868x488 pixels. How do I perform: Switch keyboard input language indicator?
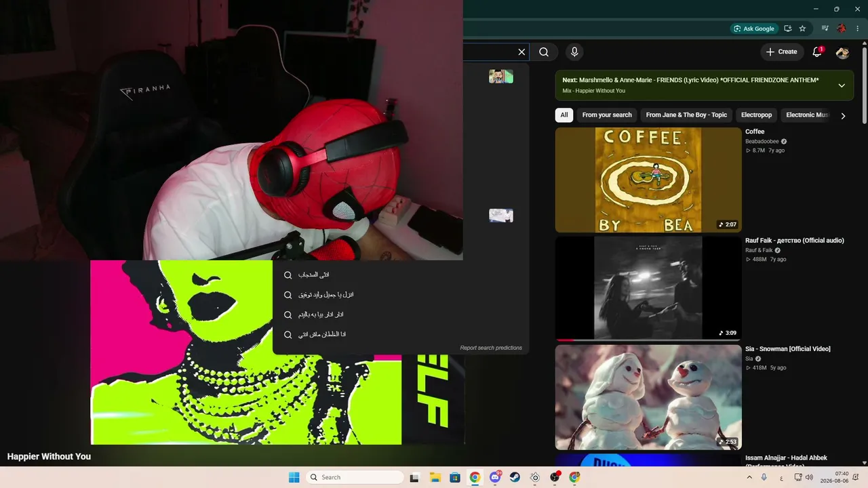(781, 477)
